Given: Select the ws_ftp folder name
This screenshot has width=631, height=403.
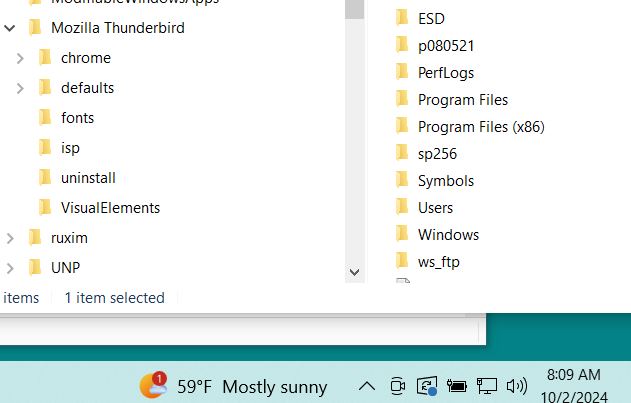Looking at the screenshot, I should tap(439, 262).
